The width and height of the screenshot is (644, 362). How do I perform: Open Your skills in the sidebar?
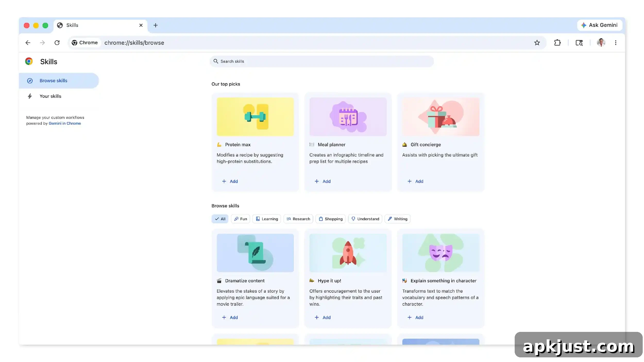(59, 96)
